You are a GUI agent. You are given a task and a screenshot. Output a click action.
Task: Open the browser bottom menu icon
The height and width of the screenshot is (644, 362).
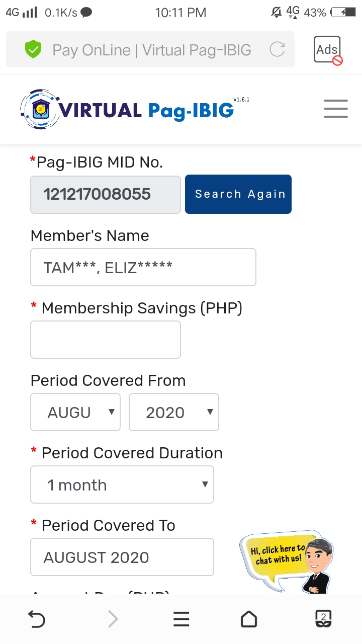pos(181,619)
